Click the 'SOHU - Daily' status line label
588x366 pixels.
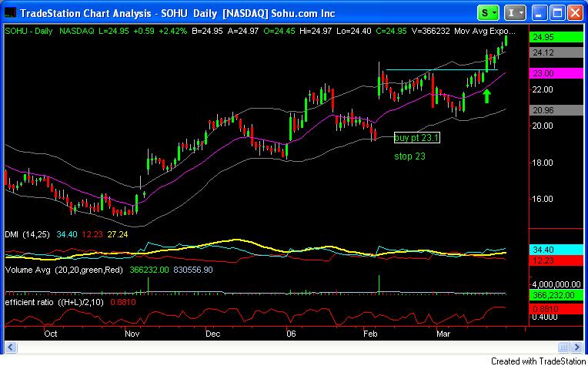29,31
